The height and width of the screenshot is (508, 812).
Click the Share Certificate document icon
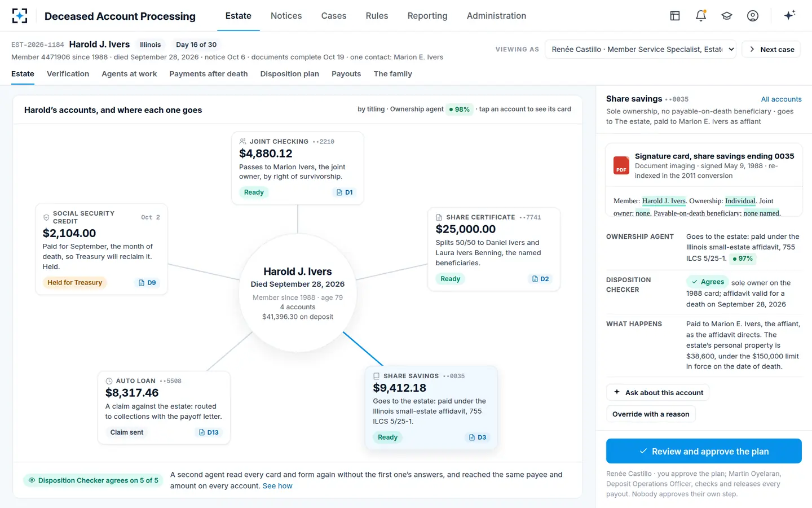[439, 217]
